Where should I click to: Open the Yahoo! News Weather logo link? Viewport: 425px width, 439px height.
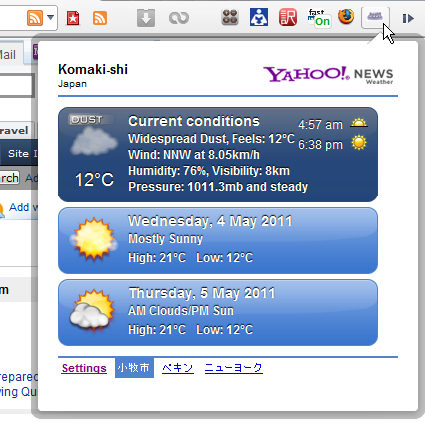tap(328, 75)
